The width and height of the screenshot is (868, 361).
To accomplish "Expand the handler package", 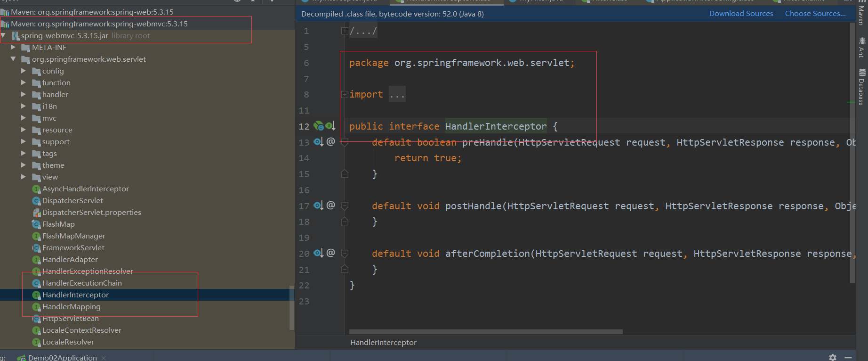I will pos(24,94).
